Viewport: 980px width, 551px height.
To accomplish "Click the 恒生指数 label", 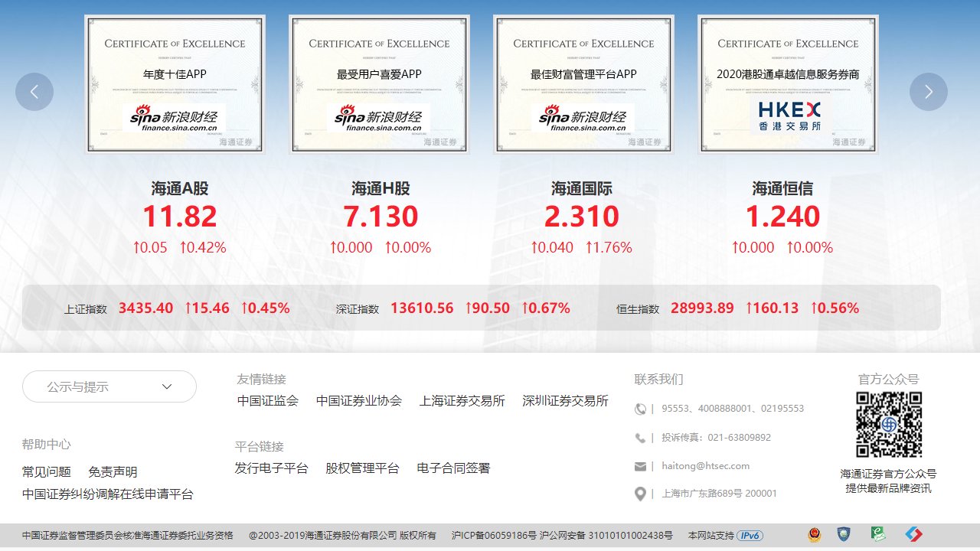I will 638,309.
